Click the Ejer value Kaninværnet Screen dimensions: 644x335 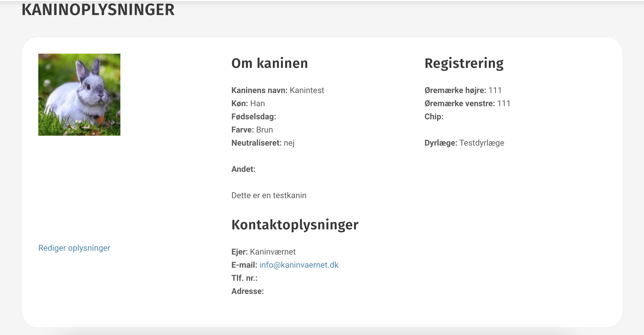pyautogui.click(x=273, y=252)
